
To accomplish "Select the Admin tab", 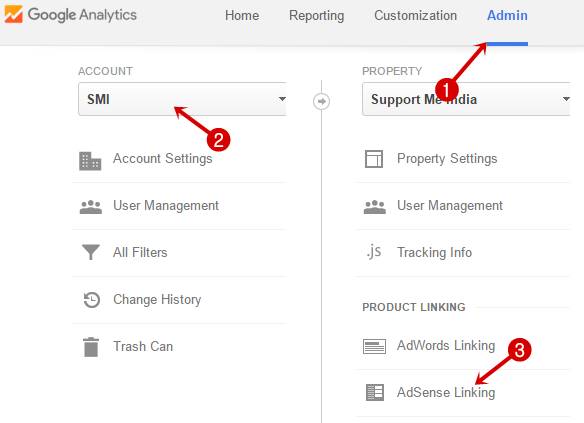I will [x=507, y=16].
